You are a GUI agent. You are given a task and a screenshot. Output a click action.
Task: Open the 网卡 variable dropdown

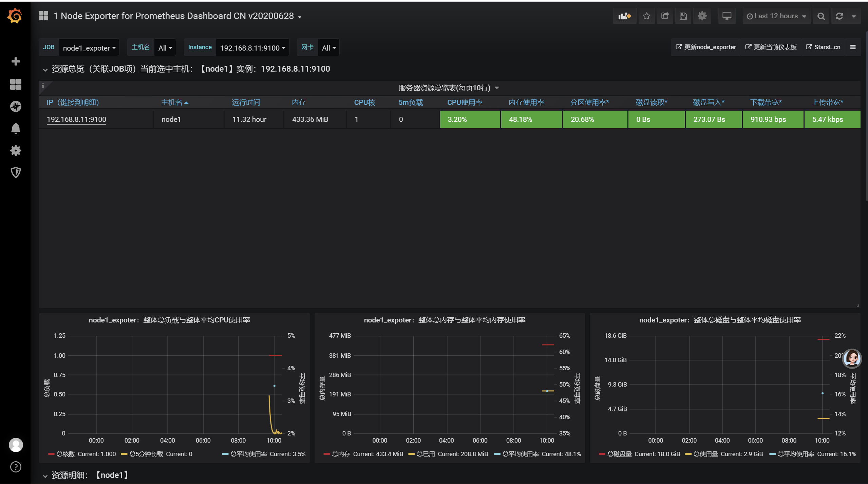(x=329, y=48)
